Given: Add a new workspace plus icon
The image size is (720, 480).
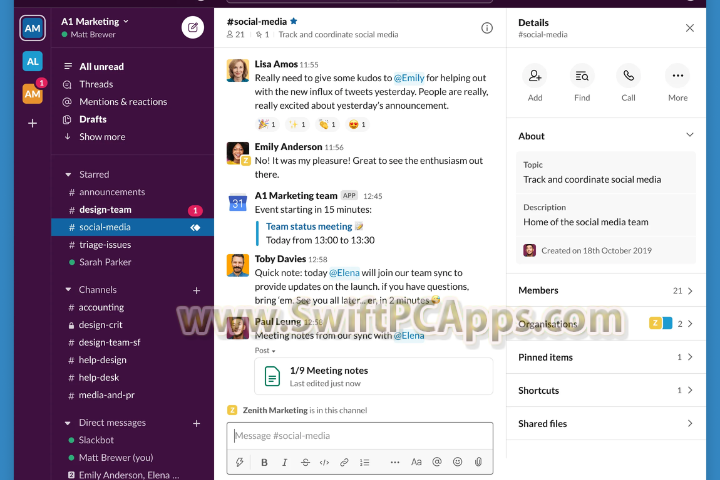Looking at the screenshot, I should coord(33,123).
